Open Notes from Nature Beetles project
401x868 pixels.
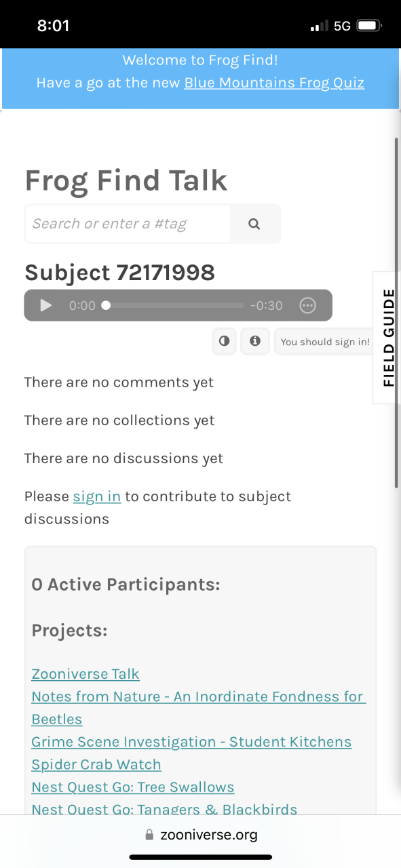coord(198,708)
